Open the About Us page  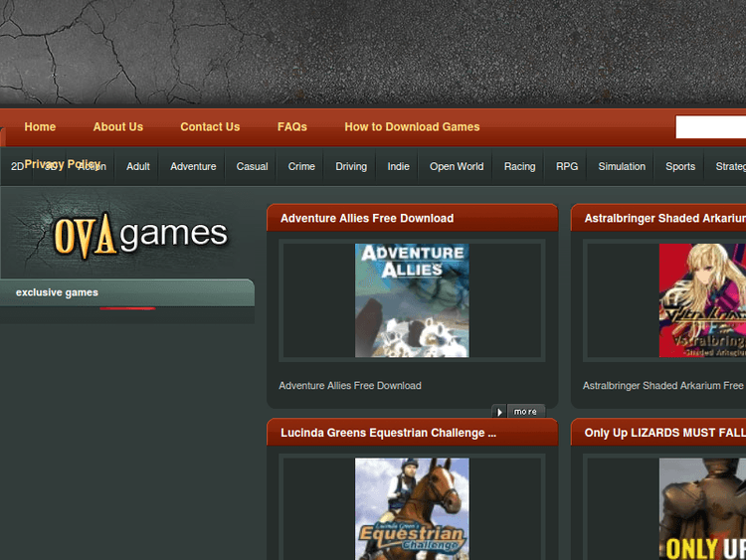117,127
